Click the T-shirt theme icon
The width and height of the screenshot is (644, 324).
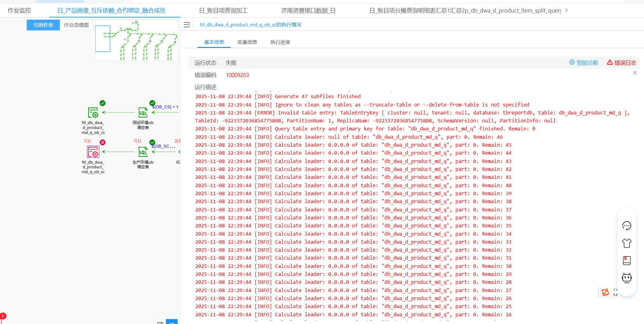[627, 243]
